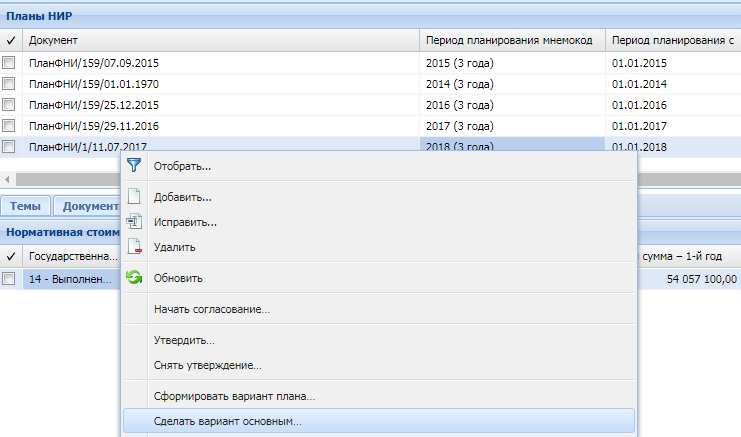The width and height of the screenshot is (741, 437).
Task: Tick checkbox for 14 - Выполнен row
Action: [x=9, y=279]
